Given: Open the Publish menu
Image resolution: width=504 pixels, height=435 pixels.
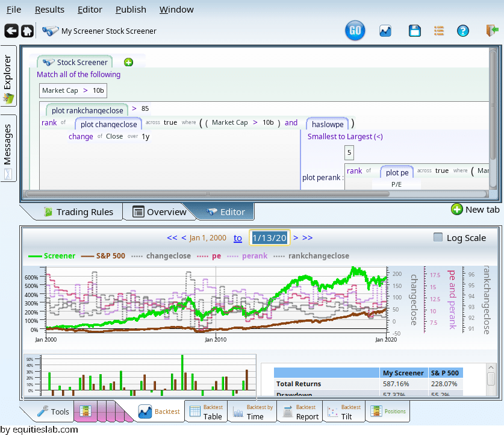Looking at the screenshot, I should 131,10.
